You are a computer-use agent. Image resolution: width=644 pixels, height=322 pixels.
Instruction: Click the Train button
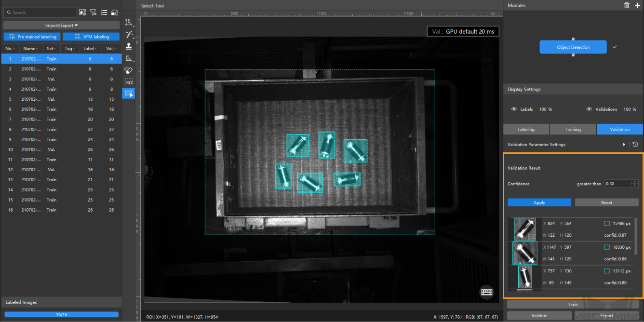tap(573, 304)
